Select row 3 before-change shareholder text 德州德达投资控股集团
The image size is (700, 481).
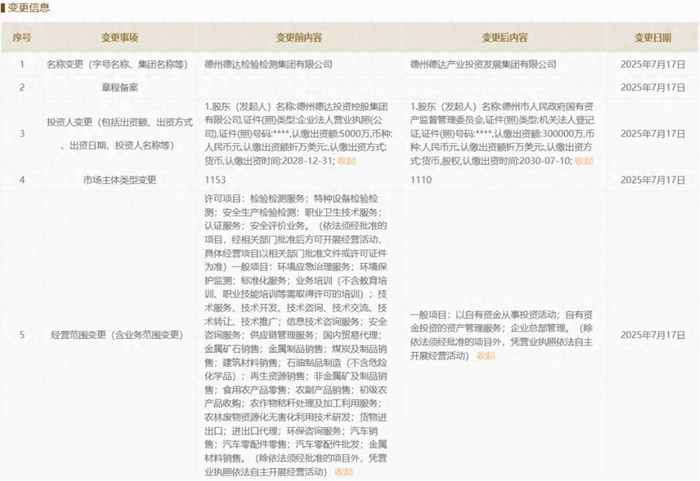342,107
